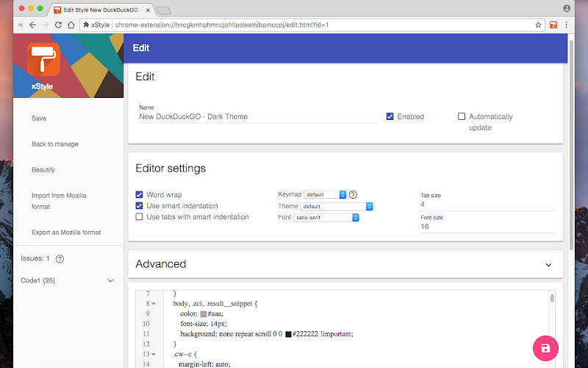Image resolution: width=588 pixels, height=368 pixels.
Task: Click the Issues: 1 label
Action: [x=35, y=258]
